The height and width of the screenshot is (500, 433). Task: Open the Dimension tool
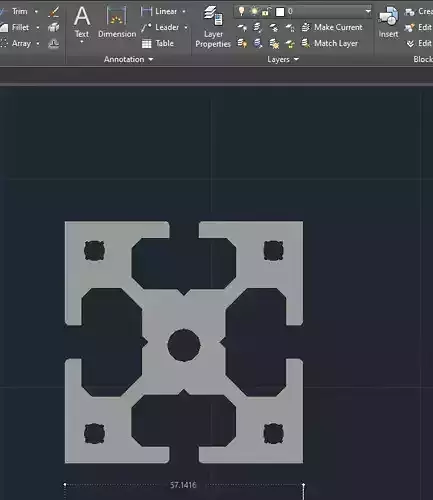coord(117,22)
